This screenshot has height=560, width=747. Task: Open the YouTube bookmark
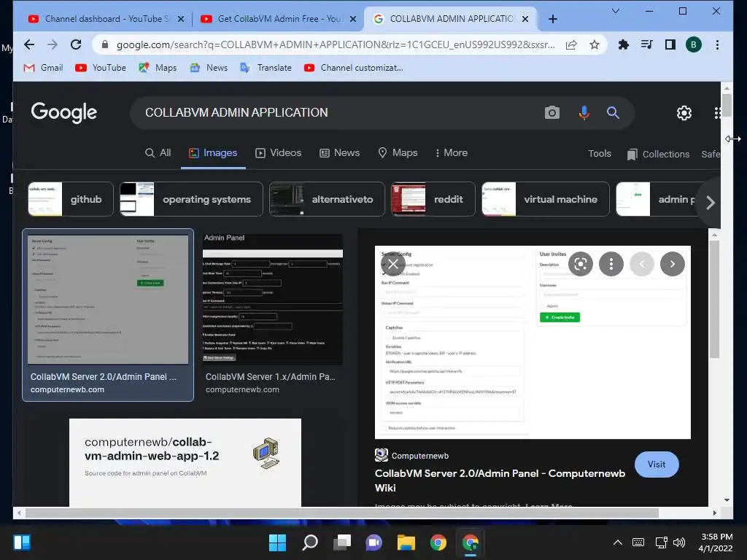coord(101,68)
